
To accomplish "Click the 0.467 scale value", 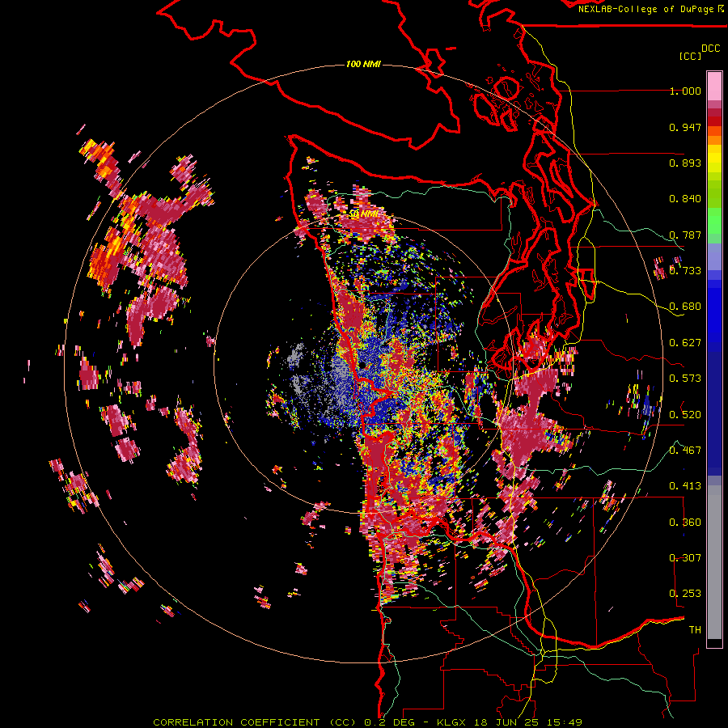I will [x=685, y=451].
